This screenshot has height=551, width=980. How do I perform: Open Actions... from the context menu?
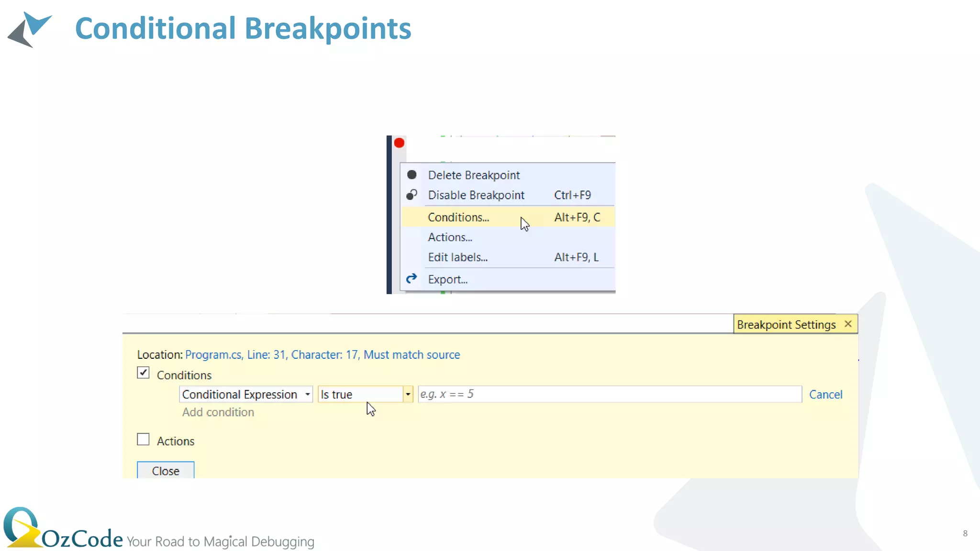click(x=508, y=237)
